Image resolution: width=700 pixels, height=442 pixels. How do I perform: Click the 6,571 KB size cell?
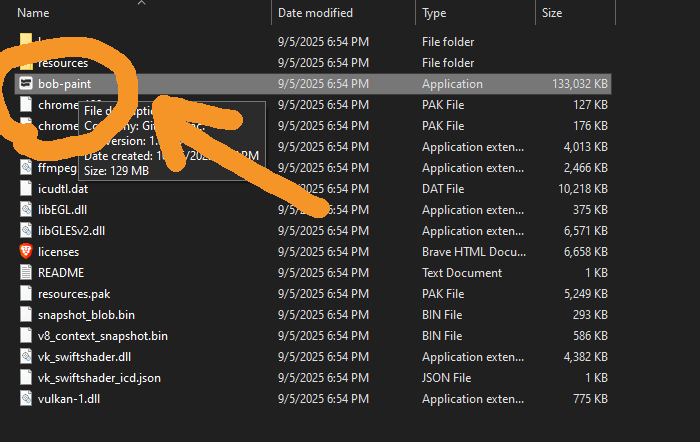pyautogui.click(x=585, y=231)
